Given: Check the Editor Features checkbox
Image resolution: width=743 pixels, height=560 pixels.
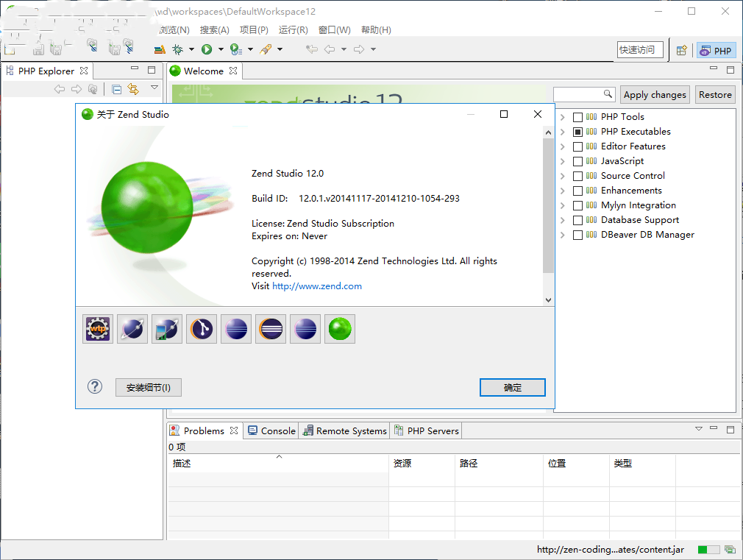Looking at the screenshot, I should pyautogui.click(x=577, y=146).
